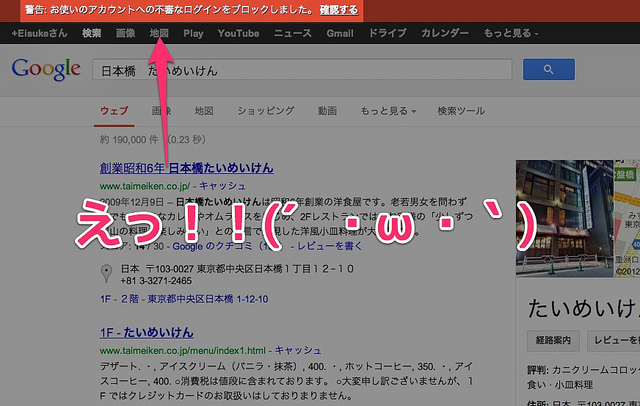This screenshot has width=640, height=406.
Task: Open result 創業昭和6年 日本橋たいめいけん
Action: (x=187, y=168)
